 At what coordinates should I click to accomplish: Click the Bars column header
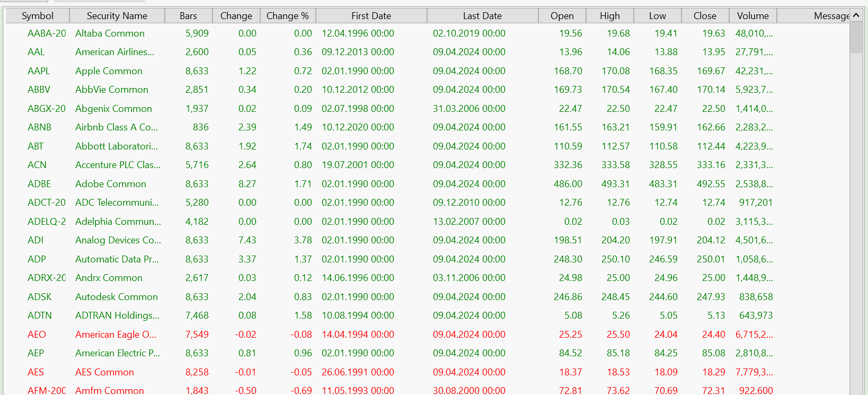[x=188, y=16]
